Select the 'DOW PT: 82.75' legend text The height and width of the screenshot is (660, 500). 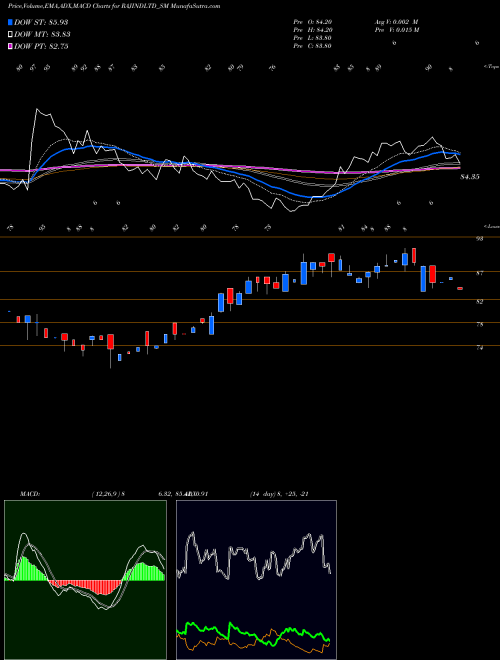point(41,47)
